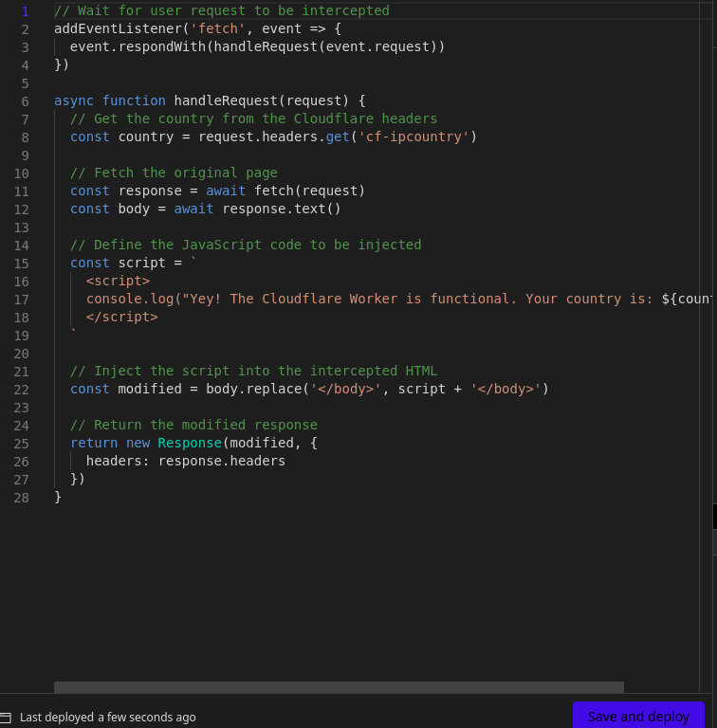Place cursor on event.respondWith line
This screenshot has height=728, width=717.
[257, 46]
